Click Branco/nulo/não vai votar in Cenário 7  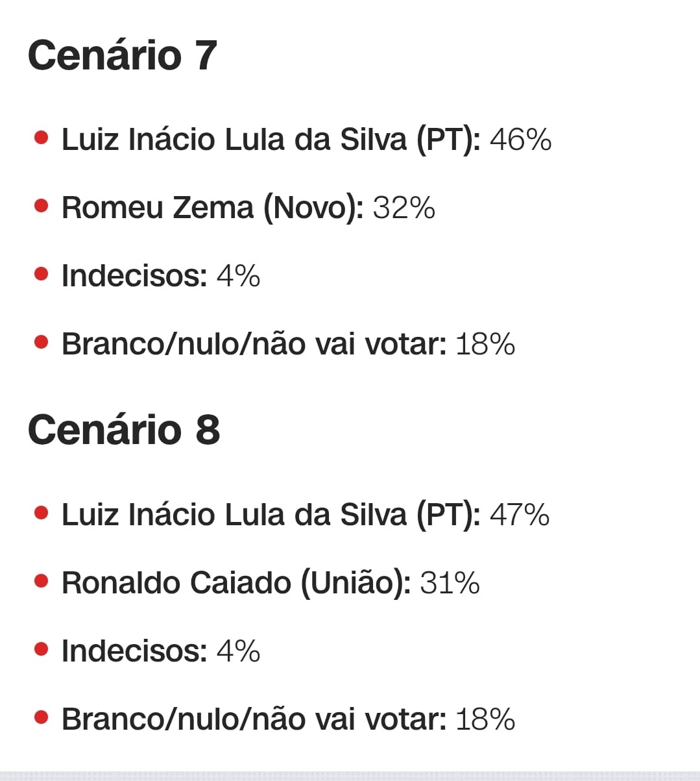click(254, 344)
